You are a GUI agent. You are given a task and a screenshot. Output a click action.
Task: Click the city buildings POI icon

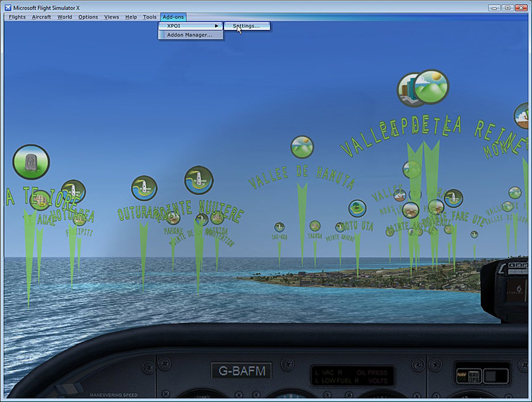(x=412, y=90)
